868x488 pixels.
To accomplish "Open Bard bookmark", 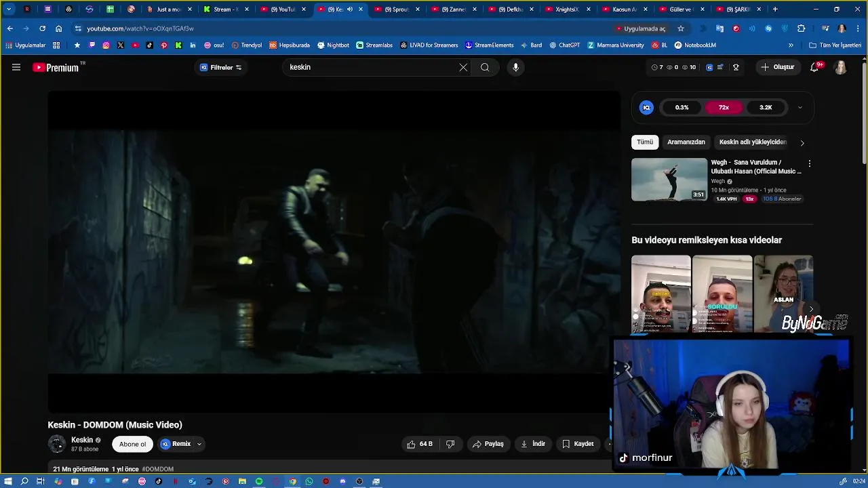I will [531, 45].
